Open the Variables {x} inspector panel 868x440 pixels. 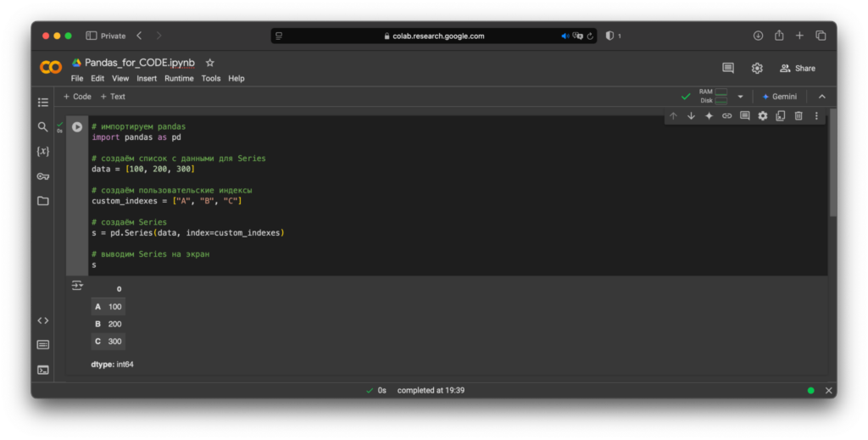tap(43, 151)
